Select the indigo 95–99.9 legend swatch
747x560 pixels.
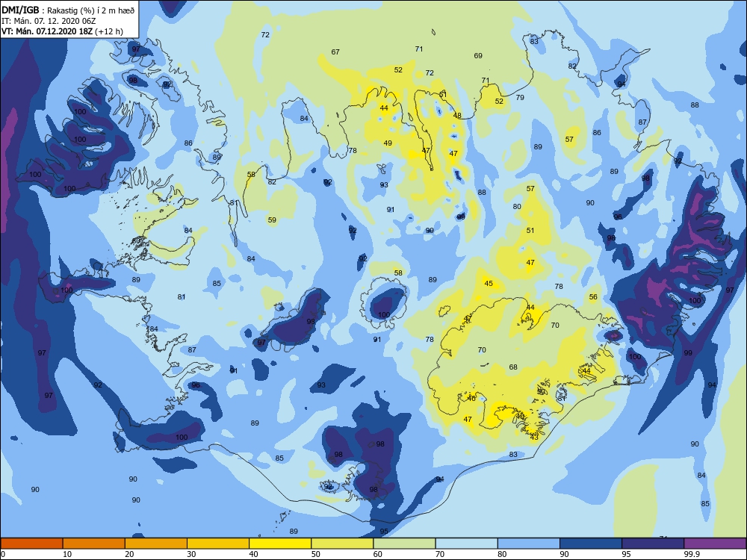pyautogui.click(x=653, y=544)
